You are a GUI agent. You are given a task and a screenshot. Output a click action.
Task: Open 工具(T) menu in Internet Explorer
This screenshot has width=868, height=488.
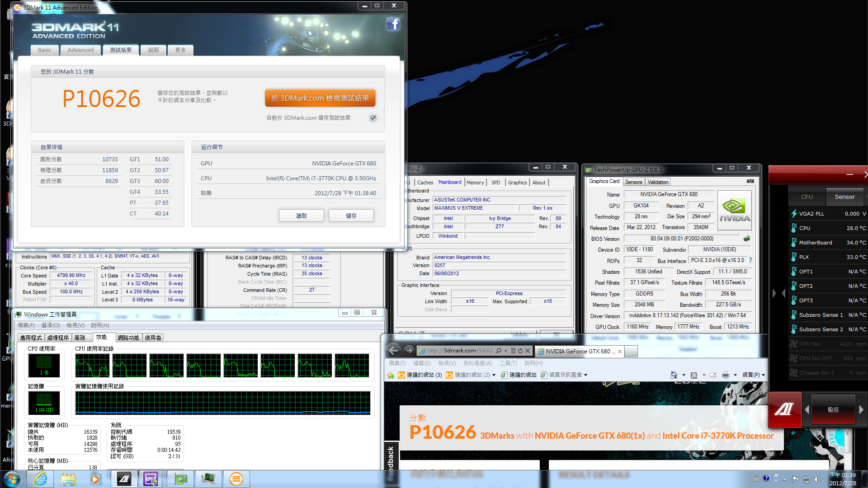[508, 363]
